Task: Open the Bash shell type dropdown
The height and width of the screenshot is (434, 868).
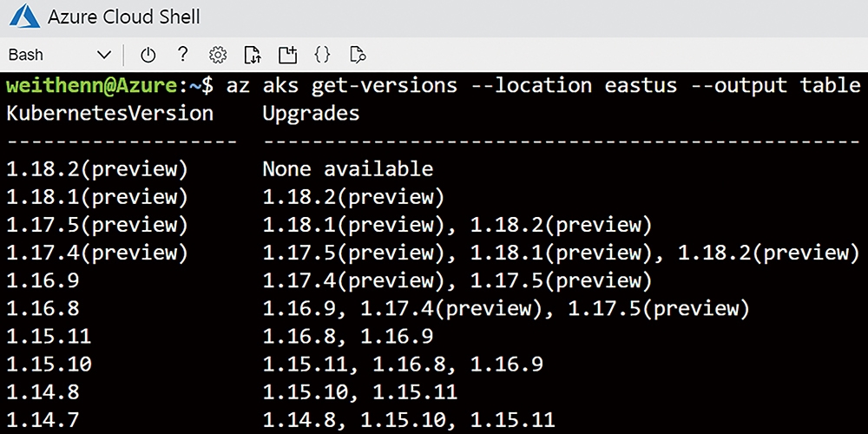Action: (x=59, y=55)
